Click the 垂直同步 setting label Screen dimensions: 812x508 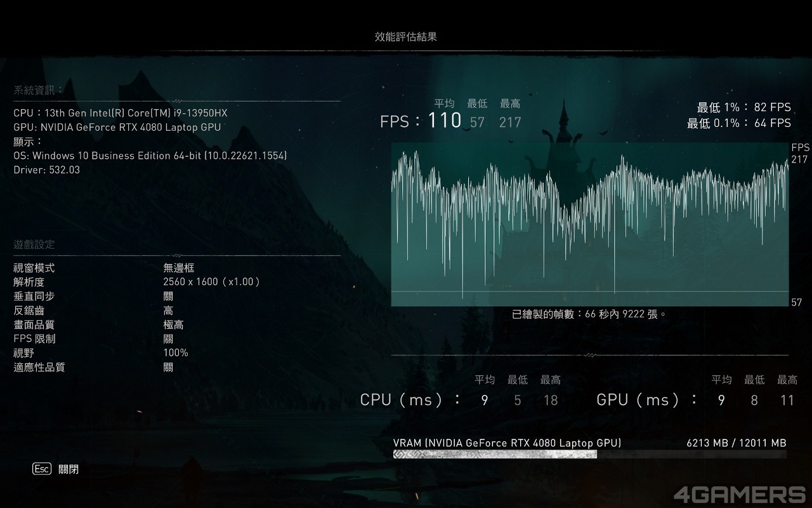click(34, 297)
